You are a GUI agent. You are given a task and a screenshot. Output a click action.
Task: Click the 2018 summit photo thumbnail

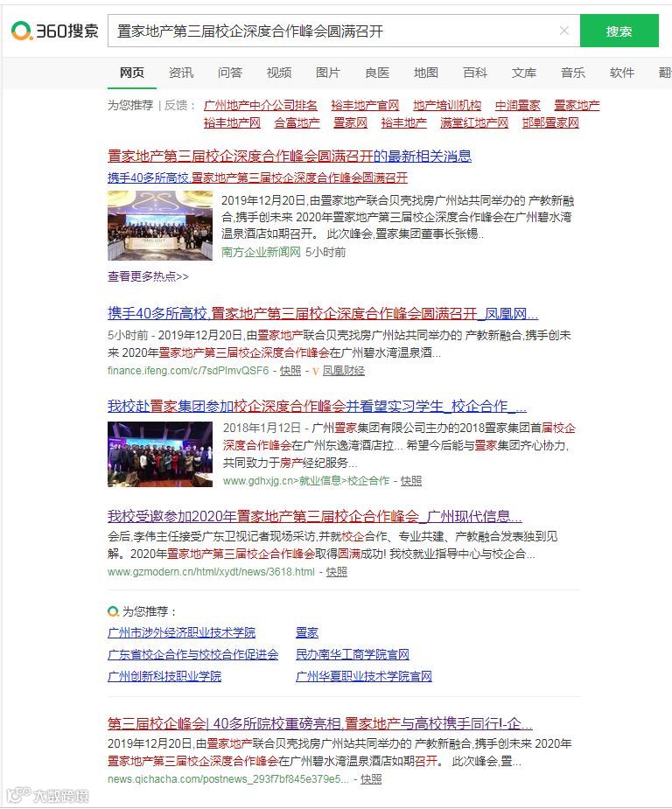[x=160, y=455]
